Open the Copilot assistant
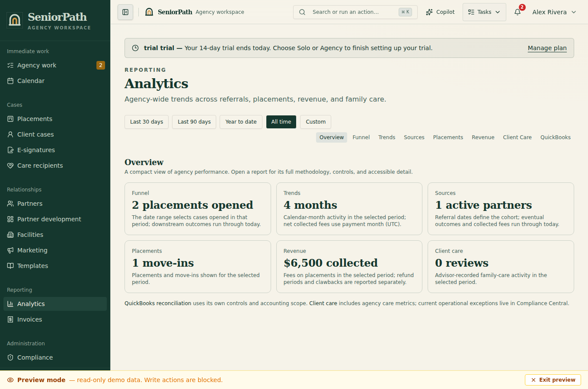This screenshot has width=588, height=389. [x=440, y=12]
